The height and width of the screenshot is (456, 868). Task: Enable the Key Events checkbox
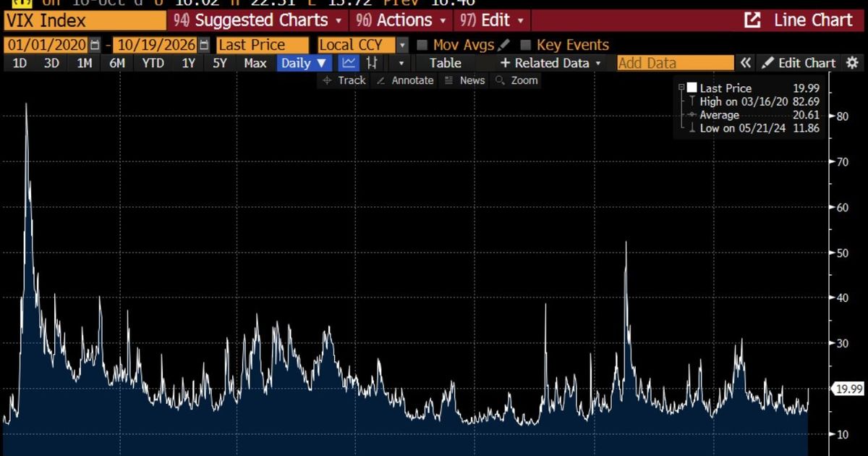point(526,45)
